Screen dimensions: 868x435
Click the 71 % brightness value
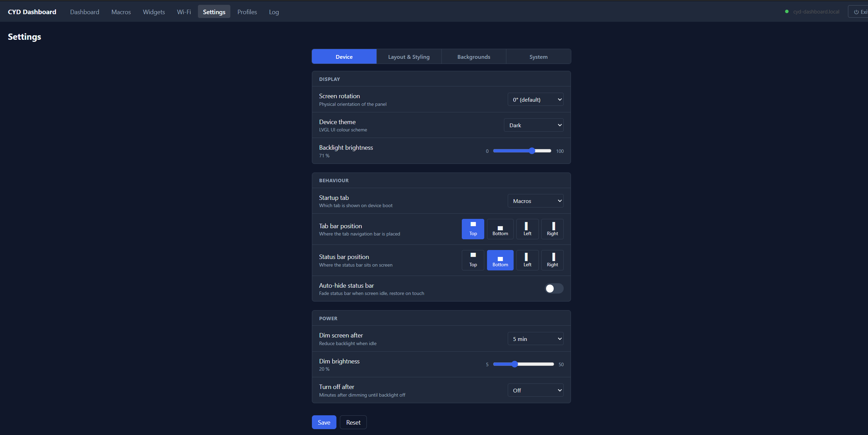[324, 156]
